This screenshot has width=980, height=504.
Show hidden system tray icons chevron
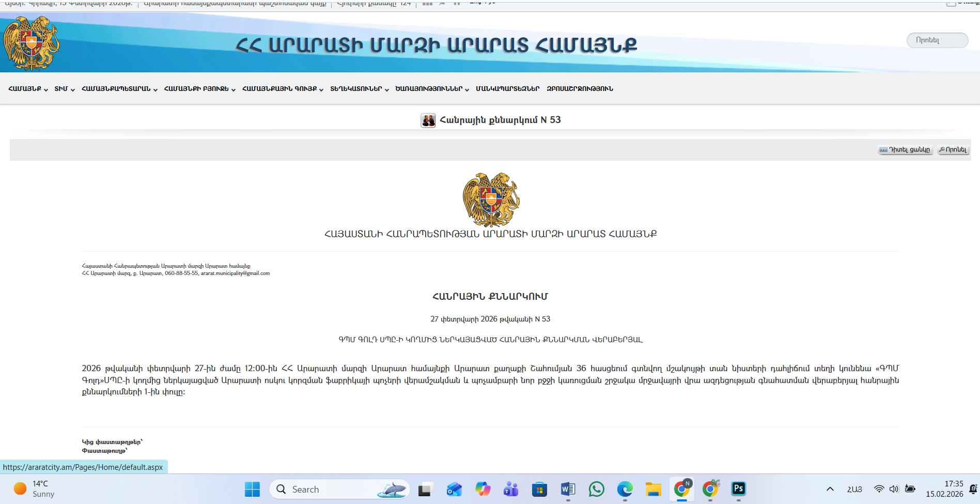(830, 489)
